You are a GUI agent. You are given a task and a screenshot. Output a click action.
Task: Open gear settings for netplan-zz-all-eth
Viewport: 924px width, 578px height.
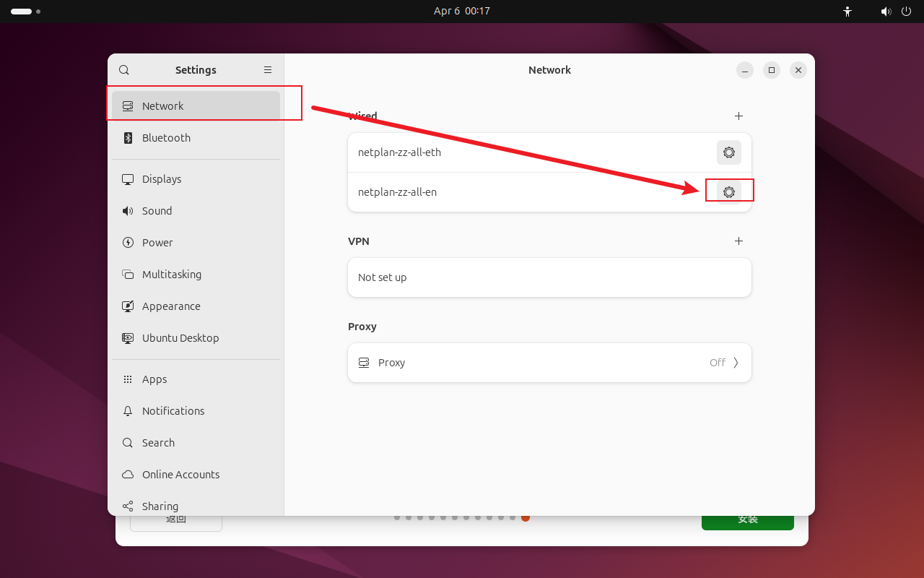(729, 152)
